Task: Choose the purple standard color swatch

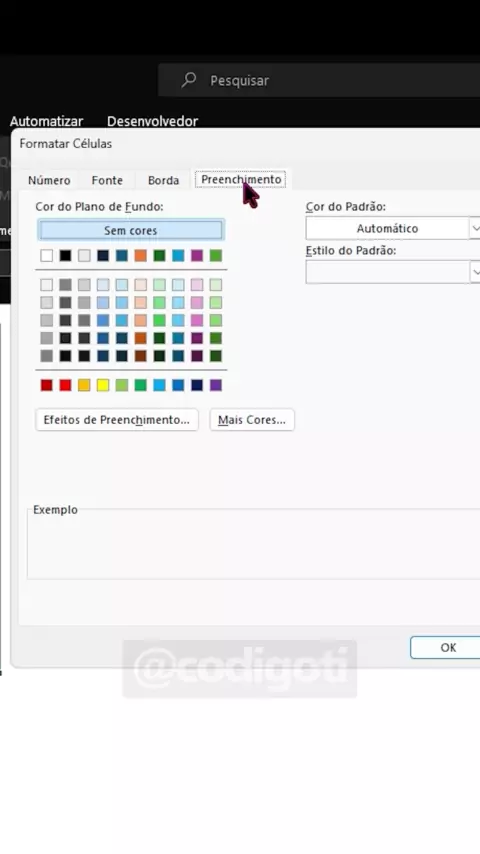Action: point(216,385)
